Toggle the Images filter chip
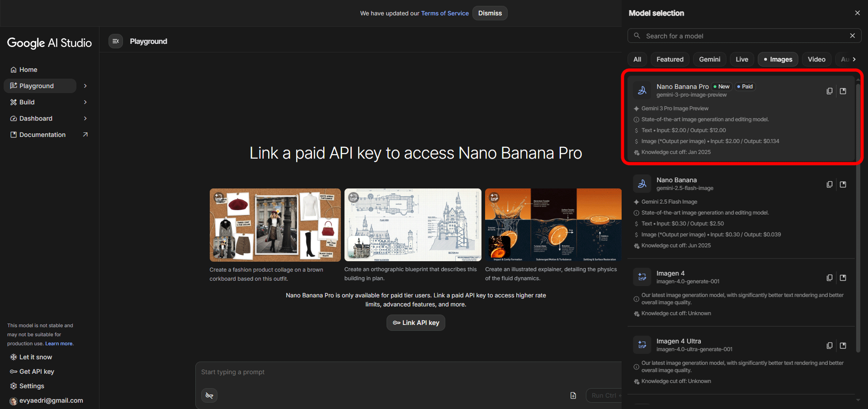868x409 pixels. coord(778,59)
